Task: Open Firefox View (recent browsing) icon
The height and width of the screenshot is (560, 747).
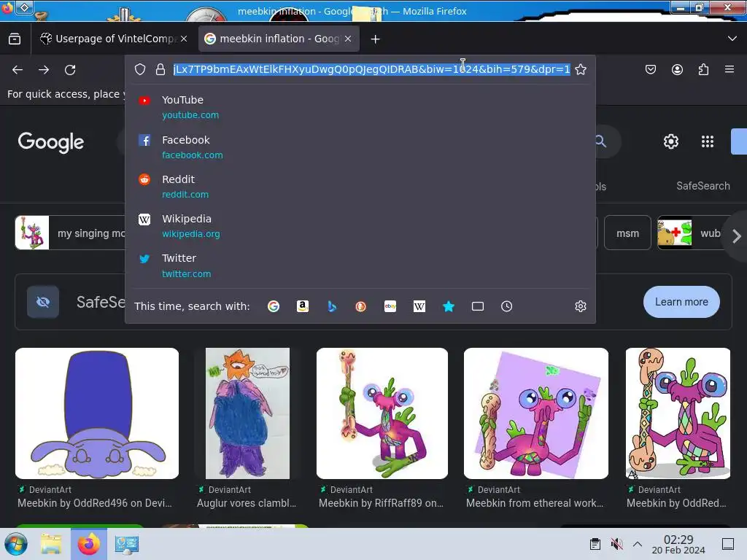Action: point(15,39)
